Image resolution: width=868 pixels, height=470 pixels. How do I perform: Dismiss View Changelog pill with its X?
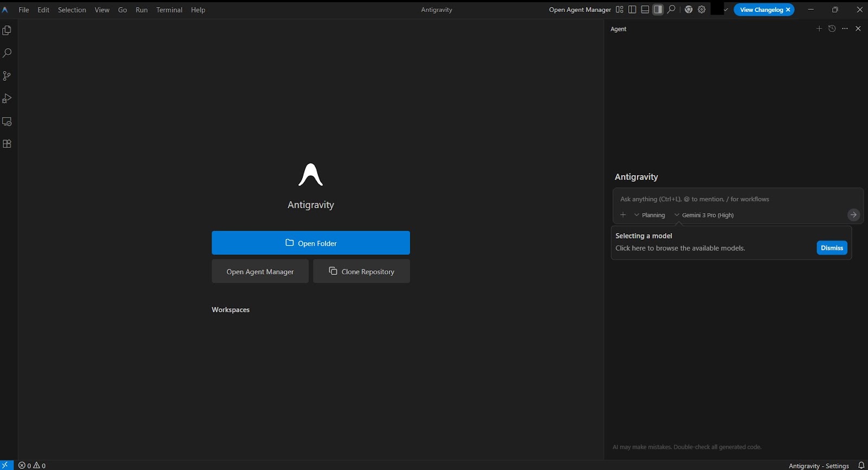click(788, 10)
